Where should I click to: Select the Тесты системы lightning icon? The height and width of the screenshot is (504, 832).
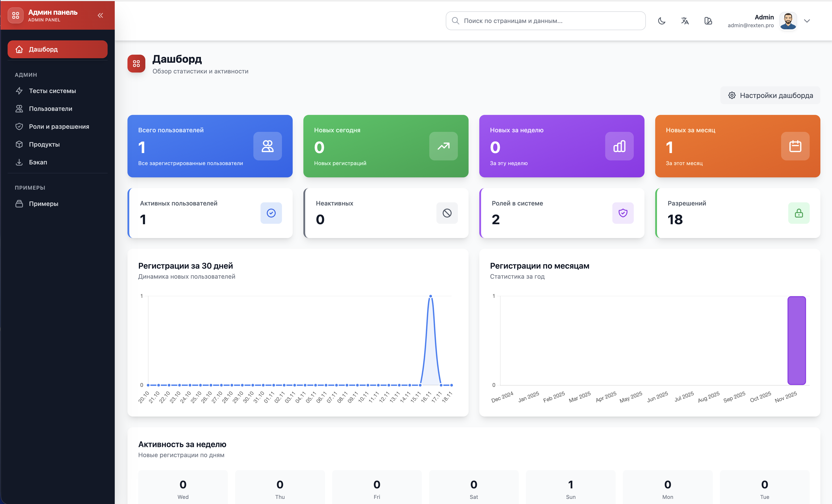click(19, 91)
